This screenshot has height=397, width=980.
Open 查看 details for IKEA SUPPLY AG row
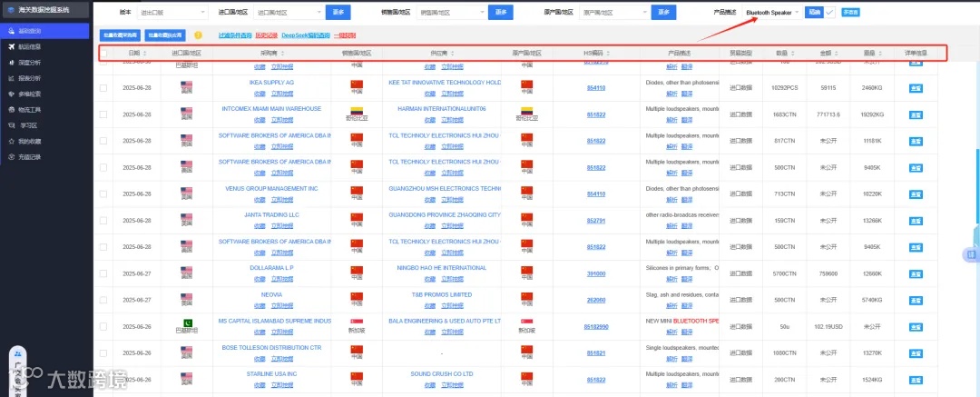click(916, 88)
